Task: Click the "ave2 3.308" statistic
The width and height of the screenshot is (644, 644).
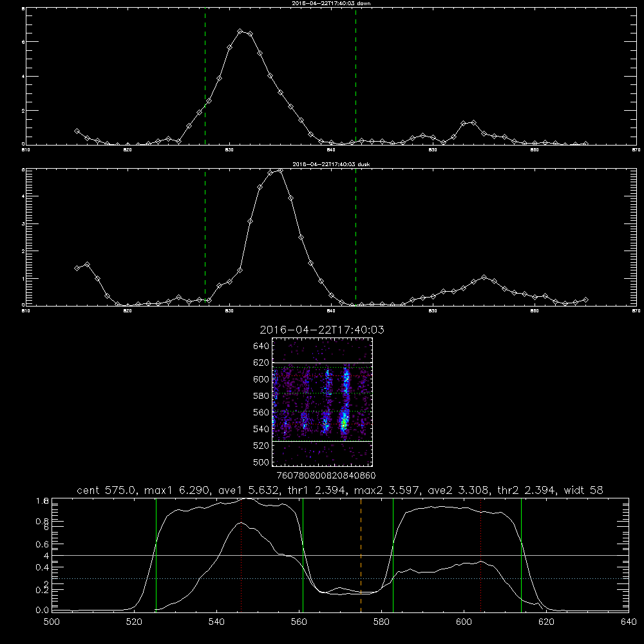Action: (x=459, y=490)
